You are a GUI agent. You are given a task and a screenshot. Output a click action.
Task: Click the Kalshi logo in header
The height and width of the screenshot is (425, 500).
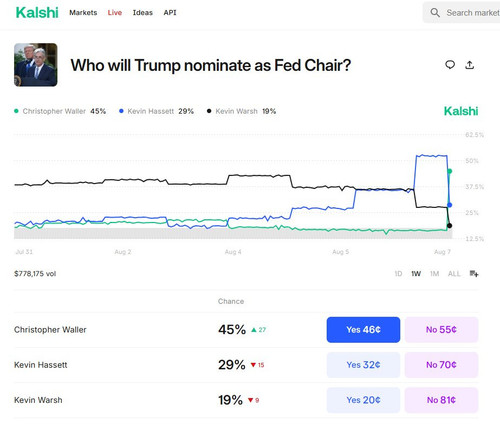point(37,13)
